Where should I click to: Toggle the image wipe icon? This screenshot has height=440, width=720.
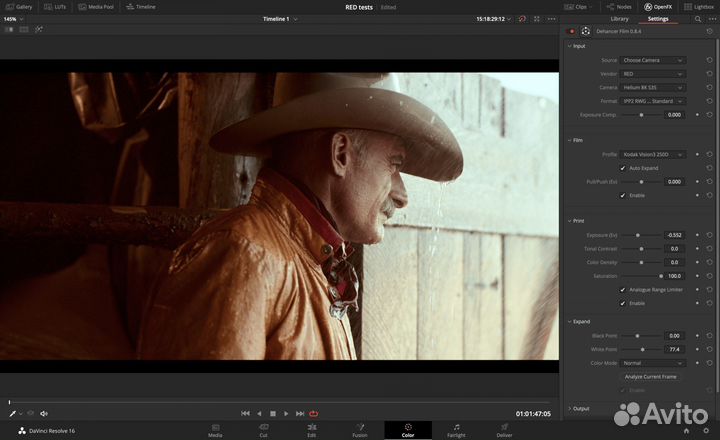click(x=9, y=29)
